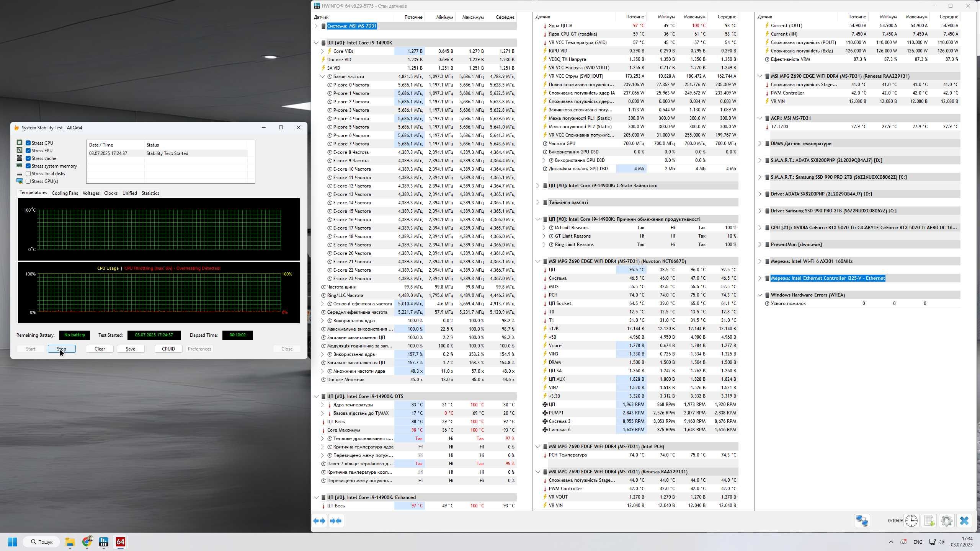Expand Core VIDs row
The image size is (980, 551).
[322, 51]
